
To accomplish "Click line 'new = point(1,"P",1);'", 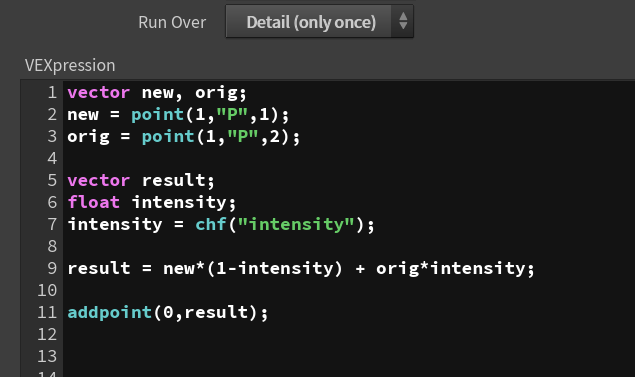I will pyautogui.click(x=178, y=115).
